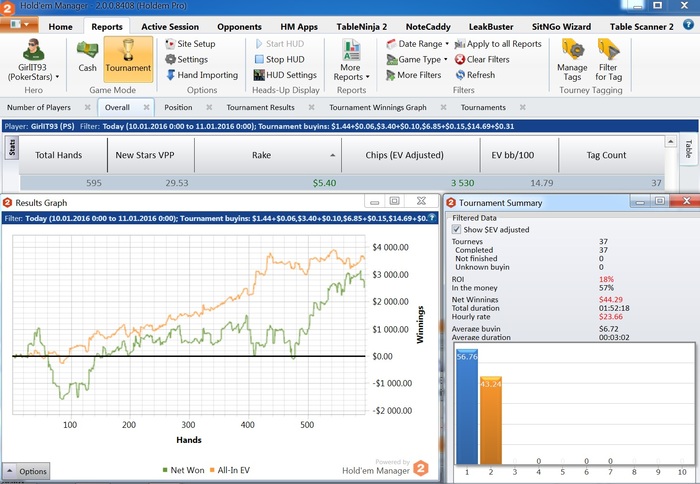
Task: Click the blue 1st place finish bar
Action: (x=467, y=406)
